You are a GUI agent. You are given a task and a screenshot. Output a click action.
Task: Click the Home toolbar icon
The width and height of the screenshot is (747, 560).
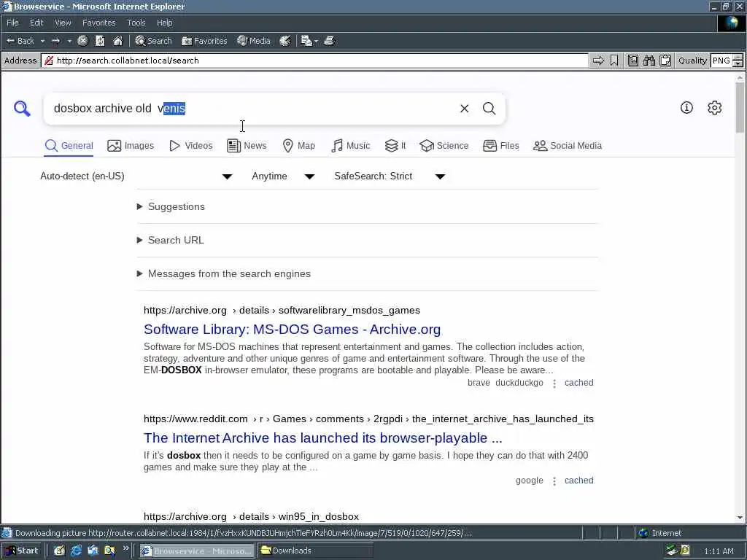[x=117, y=41]
